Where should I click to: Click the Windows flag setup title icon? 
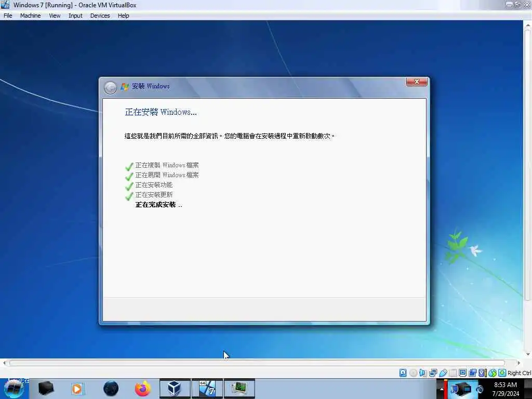coord(125,87)
